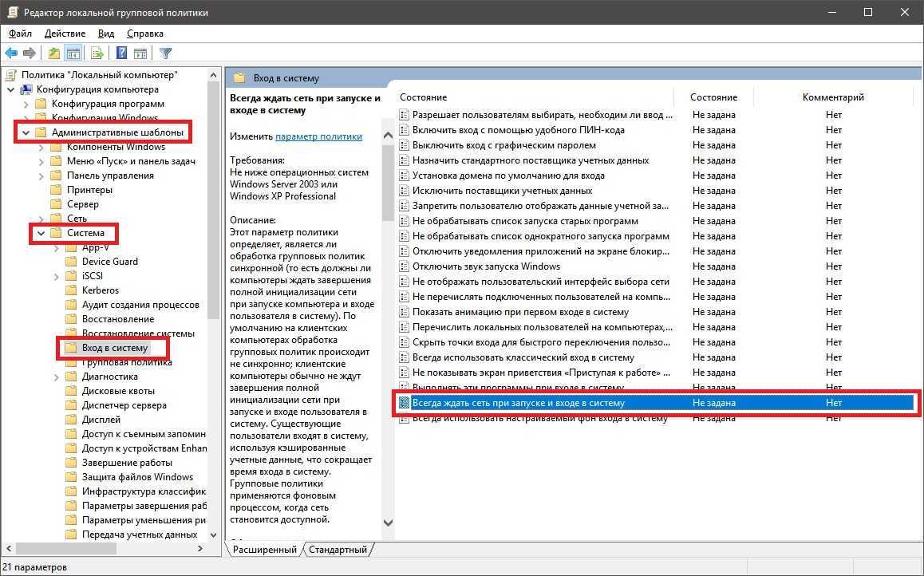Open the 'Действие' menu
The height and width of the screenshot is (576, 924).
pyautogui.click(x=65, y=34)
